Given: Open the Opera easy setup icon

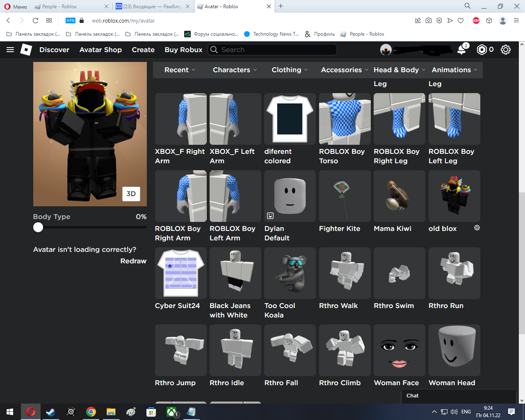Looking at the screenshot, I should pyautogui.click(x=516, y=21).
